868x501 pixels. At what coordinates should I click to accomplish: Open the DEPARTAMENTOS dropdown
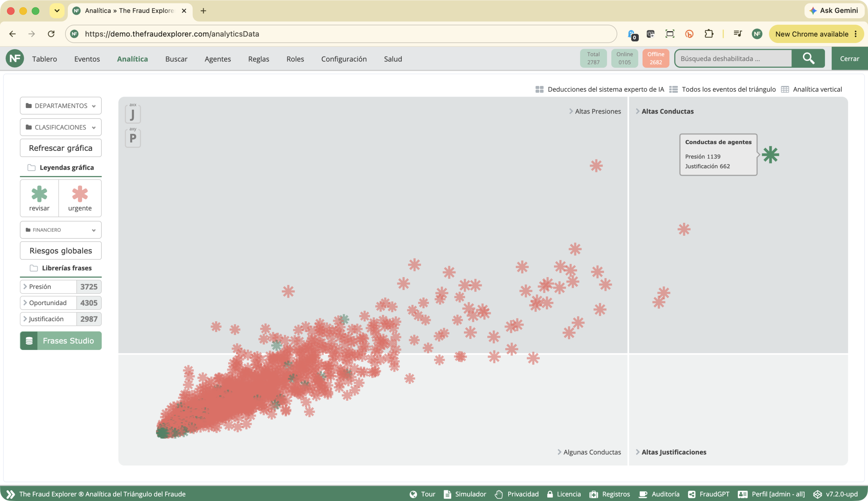(61, 106)
